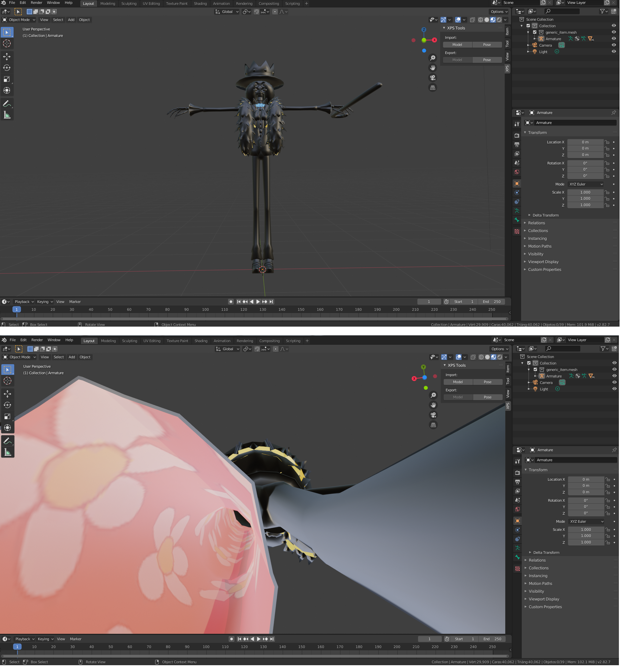Toggle camera view icon in lower viewport
The height and width of the screenshot is (672, 627).
[433, 415]
